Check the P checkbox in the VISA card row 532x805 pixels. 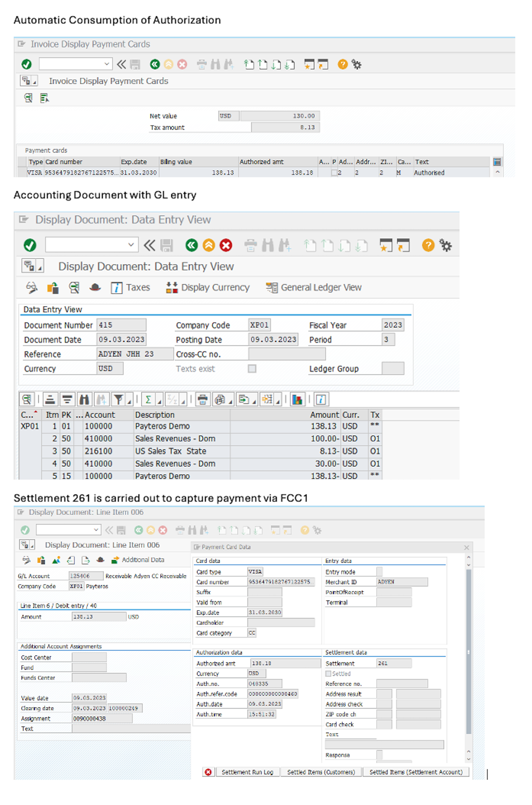(x=334, y=173)
